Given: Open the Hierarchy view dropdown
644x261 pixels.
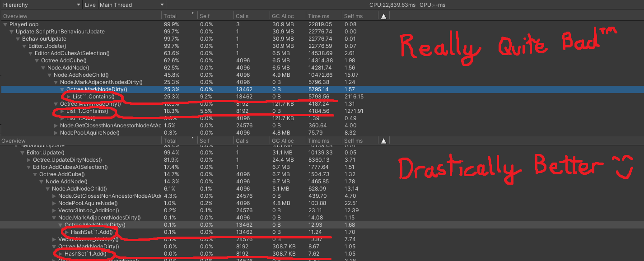Looking at the screenshot, I should point(41,5).
